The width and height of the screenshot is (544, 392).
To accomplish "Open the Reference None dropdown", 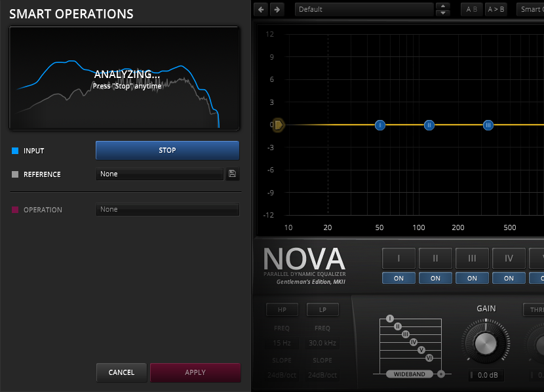I will (159, 174).
